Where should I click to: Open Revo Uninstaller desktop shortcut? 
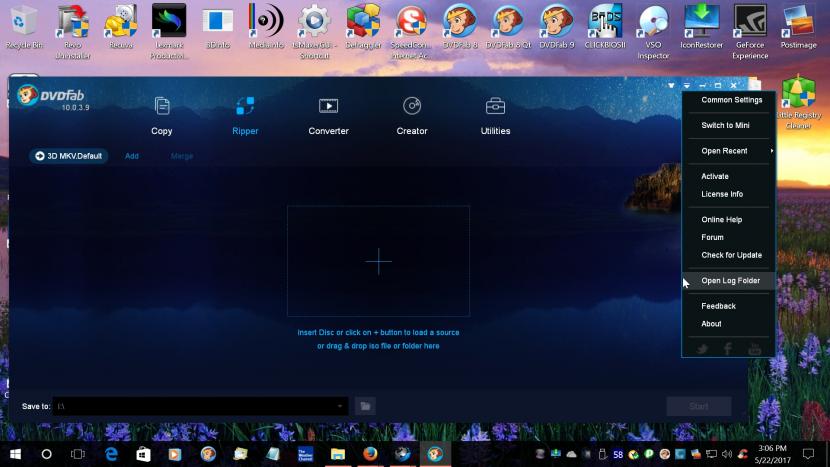tap(73, 32)
